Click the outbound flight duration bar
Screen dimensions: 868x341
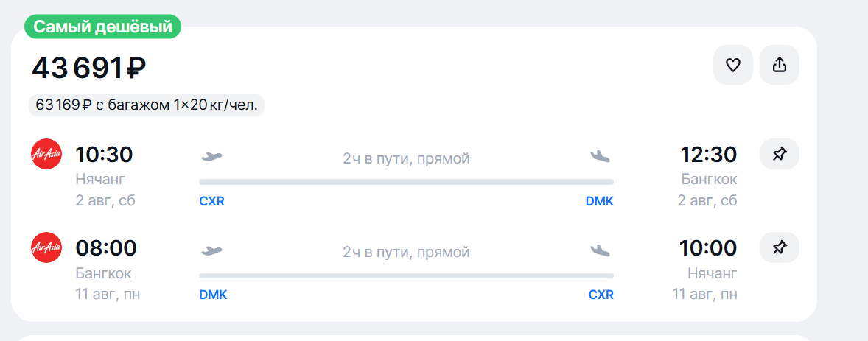coord(406,182)
